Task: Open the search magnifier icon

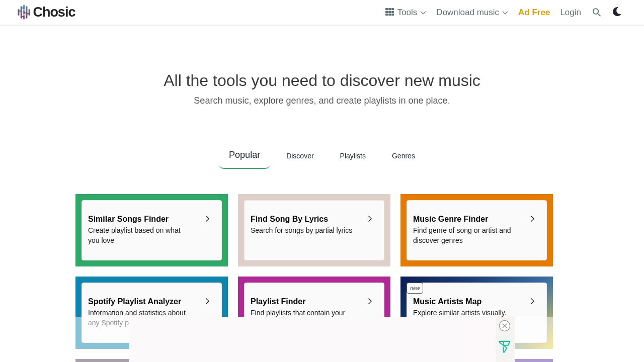Action: [x=597, y=13]
